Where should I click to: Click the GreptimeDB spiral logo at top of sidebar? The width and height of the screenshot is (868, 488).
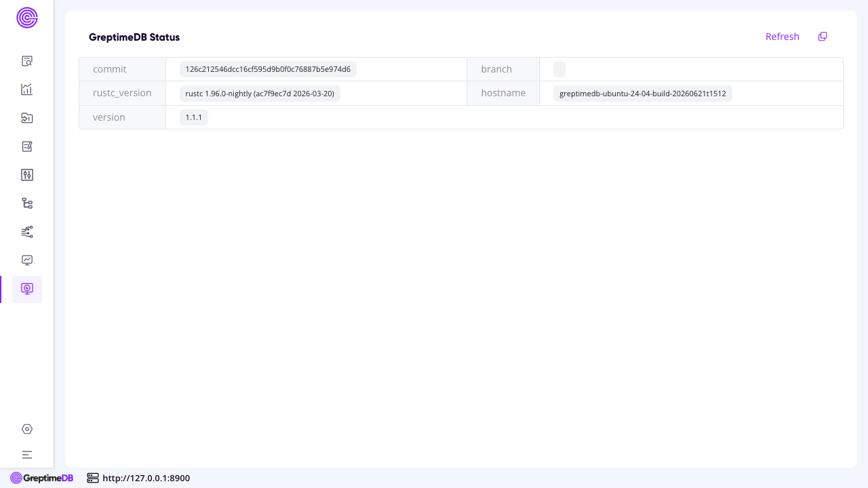point(27,18)
